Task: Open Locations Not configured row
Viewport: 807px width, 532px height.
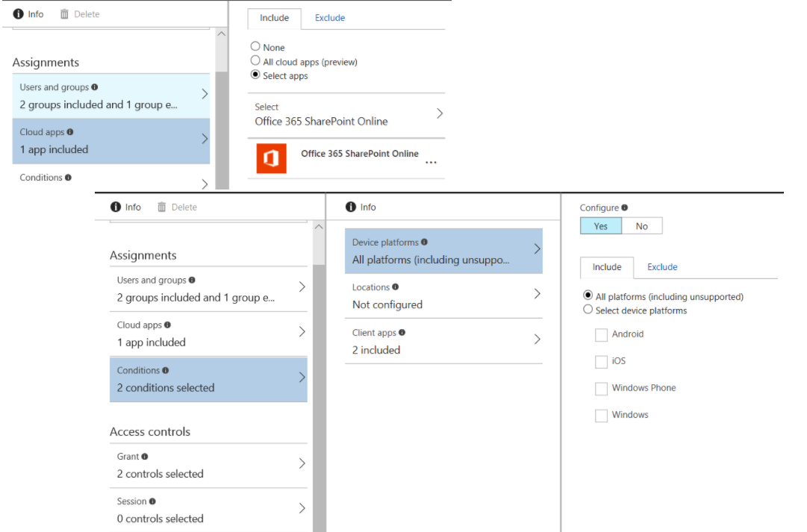Action: 443,295
